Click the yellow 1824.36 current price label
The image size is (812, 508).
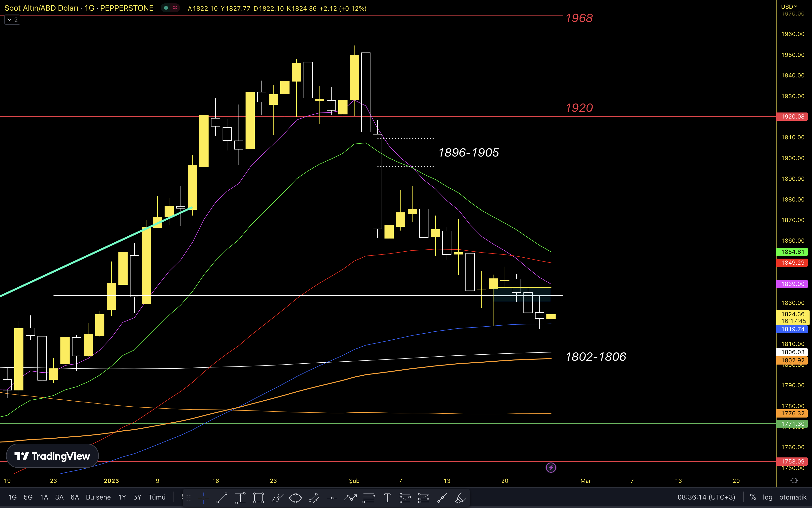tap(793, 317)
